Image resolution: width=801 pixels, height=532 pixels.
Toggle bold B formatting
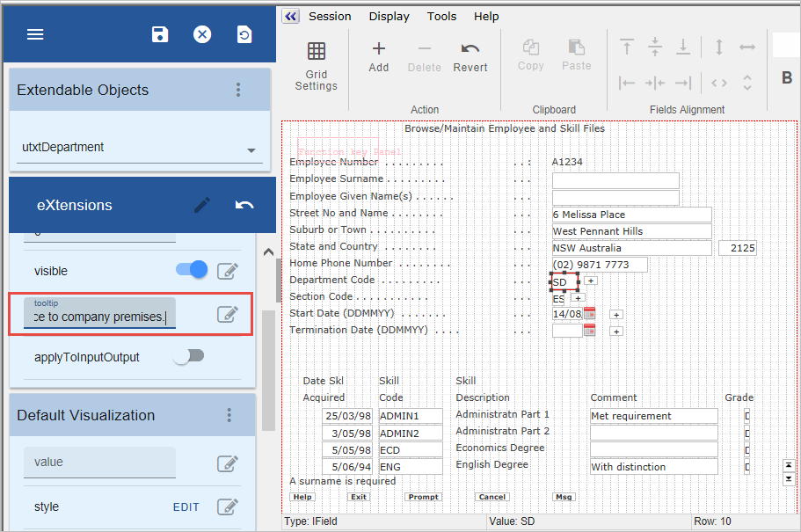(787, 77)
